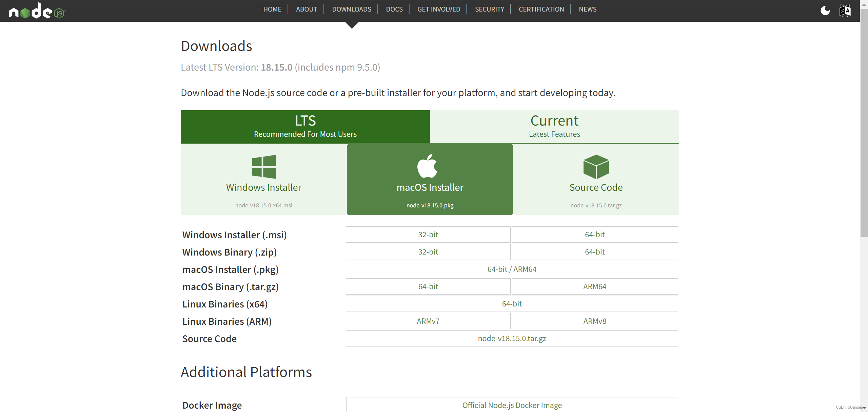Click 64-bit Linux Binaries (x64) link

[512, 304]
